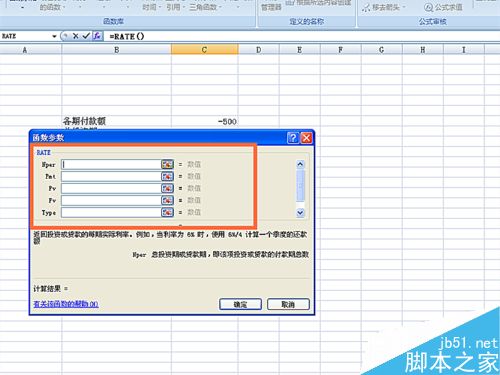Viewport: 500px width, 375px height.
Task: Focus the Pv input field
Action: (x=111, y=188)
